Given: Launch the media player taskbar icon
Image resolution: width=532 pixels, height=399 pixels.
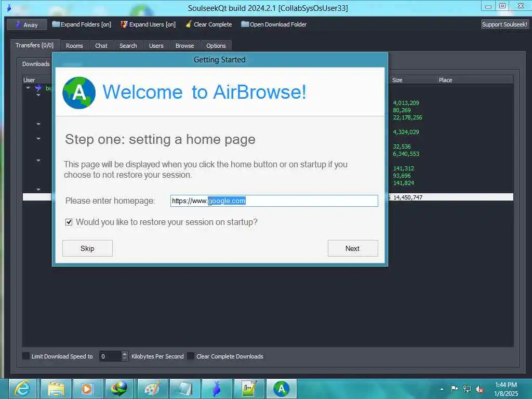Looking at the screenshot, I should point(87,389).
